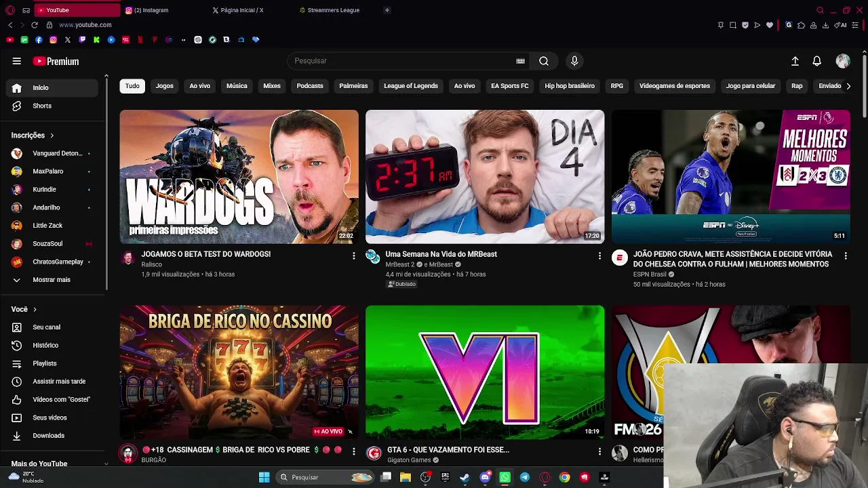The height and width of the screenshot is (488, 868).
Task: Select the Tudo filter chip
Action: pyautogui.click(x=132, y=86)
